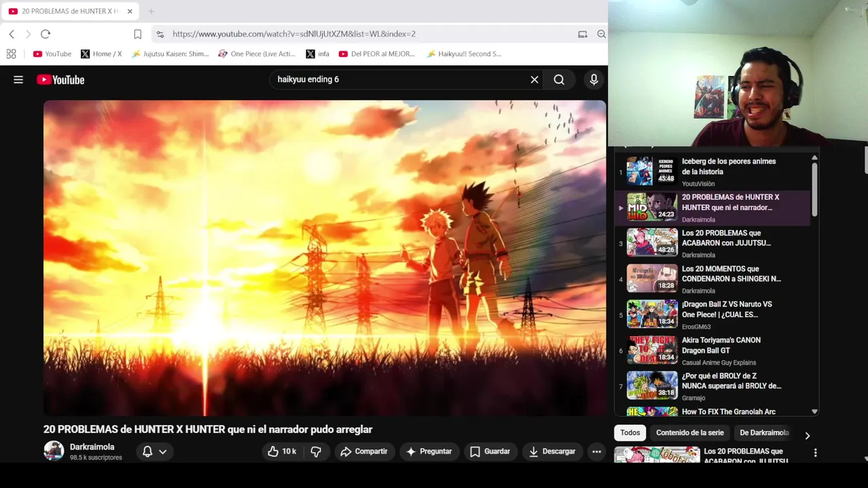Open site settings icon in address bar
The width and height of the screenshot is (868, 488).
(160, 34)
